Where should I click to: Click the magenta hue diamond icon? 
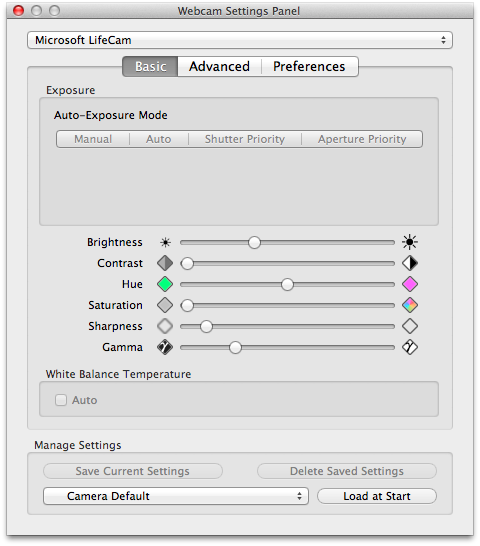point(410,284)
